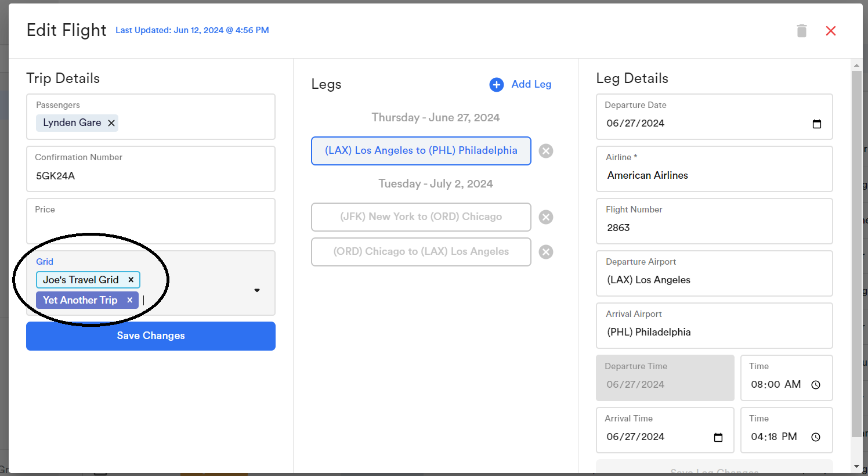Click the blue plus Add Leg icon

click(x=497, y=85)
